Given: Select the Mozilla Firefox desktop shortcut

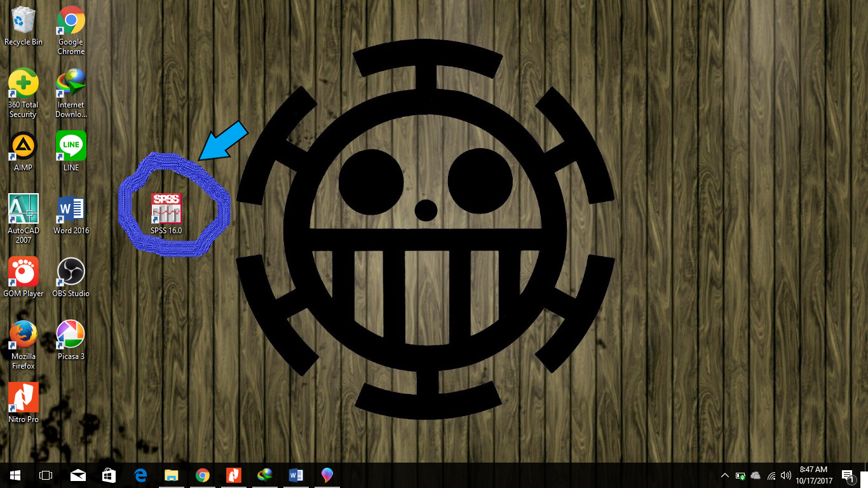Looking at the screenshot, I should pyautogui.click(x=24, y=345).
